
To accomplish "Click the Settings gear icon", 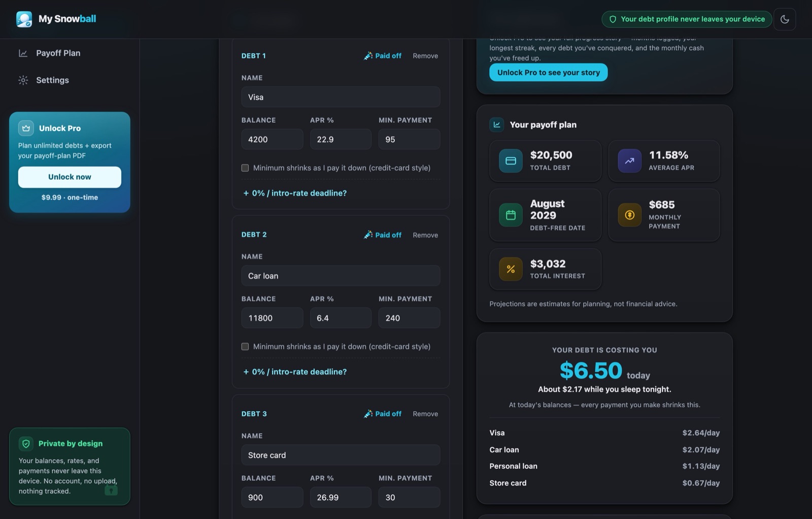I will tap(23, 80).
